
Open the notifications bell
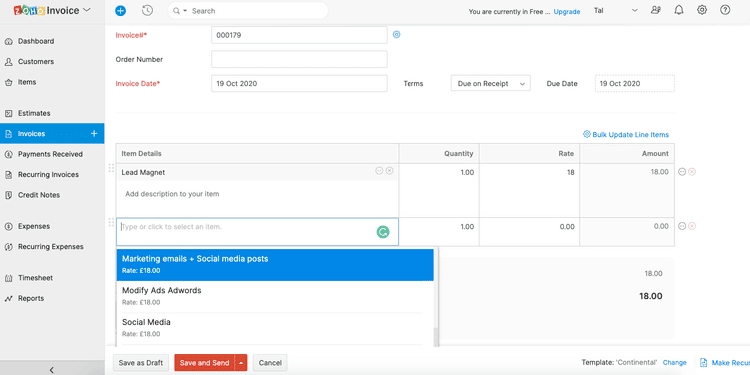click(679, 10)
